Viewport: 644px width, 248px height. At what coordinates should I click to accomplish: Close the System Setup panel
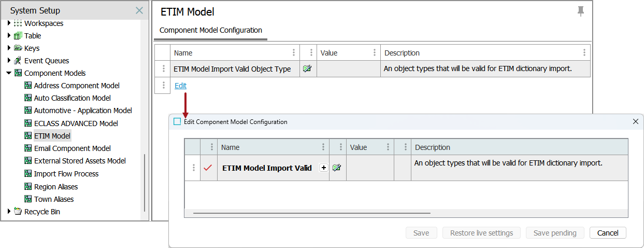[139, 10]
